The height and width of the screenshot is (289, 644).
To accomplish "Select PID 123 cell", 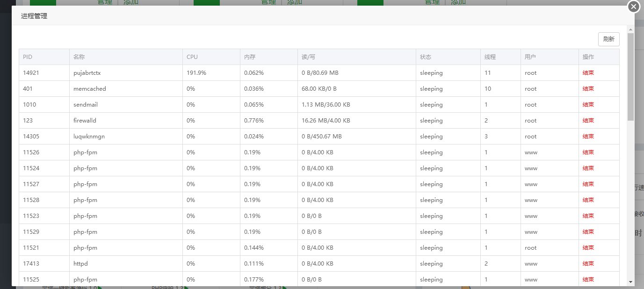I will [x=44, y=121].
